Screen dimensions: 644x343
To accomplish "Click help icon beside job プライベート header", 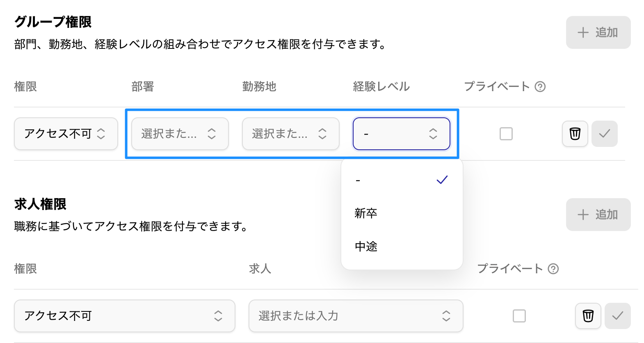I will pos(553,269).
